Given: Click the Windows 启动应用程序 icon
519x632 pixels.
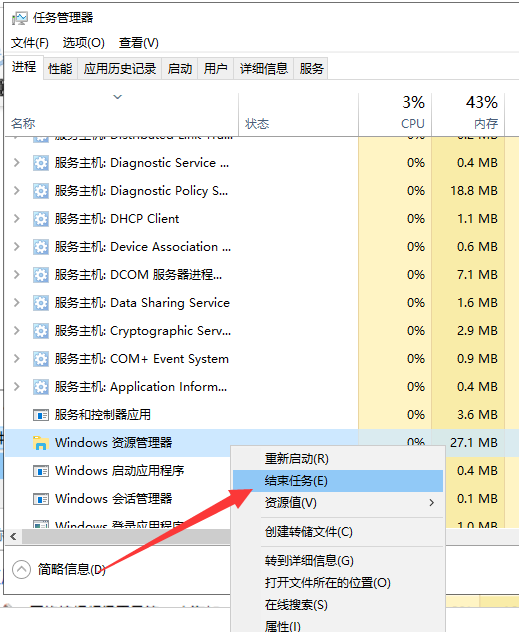Looking at the screenshot, I should 41,471.
